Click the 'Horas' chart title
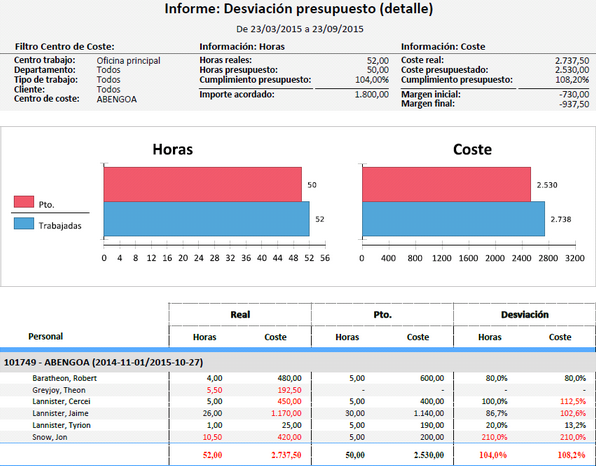 tap(173, 149)
